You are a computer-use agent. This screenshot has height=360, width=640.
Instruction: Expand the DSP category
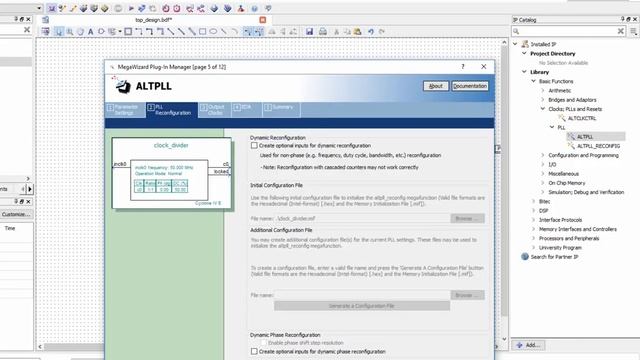pos(533,211)
